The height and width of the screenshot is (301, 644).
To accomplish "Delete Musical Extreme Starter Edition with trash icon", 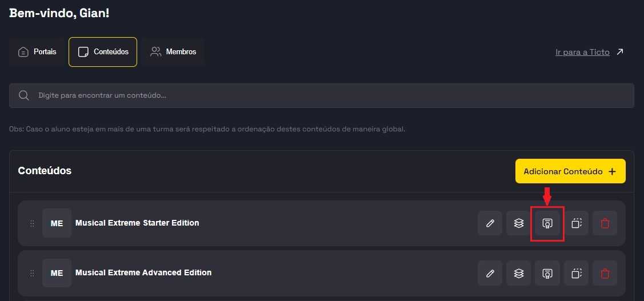I will click(605, 223).
